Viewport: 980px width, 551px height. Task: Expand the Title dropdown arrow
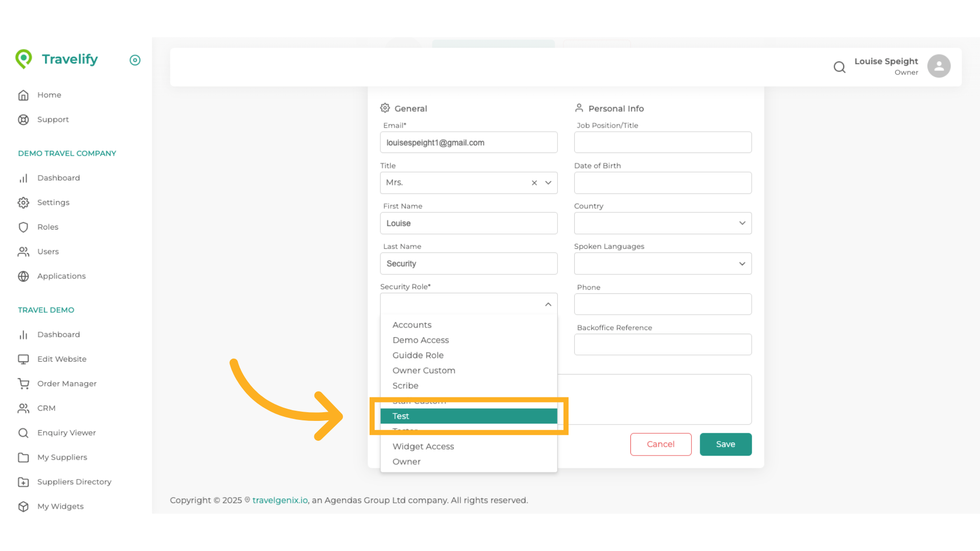[x=548, y=183]
